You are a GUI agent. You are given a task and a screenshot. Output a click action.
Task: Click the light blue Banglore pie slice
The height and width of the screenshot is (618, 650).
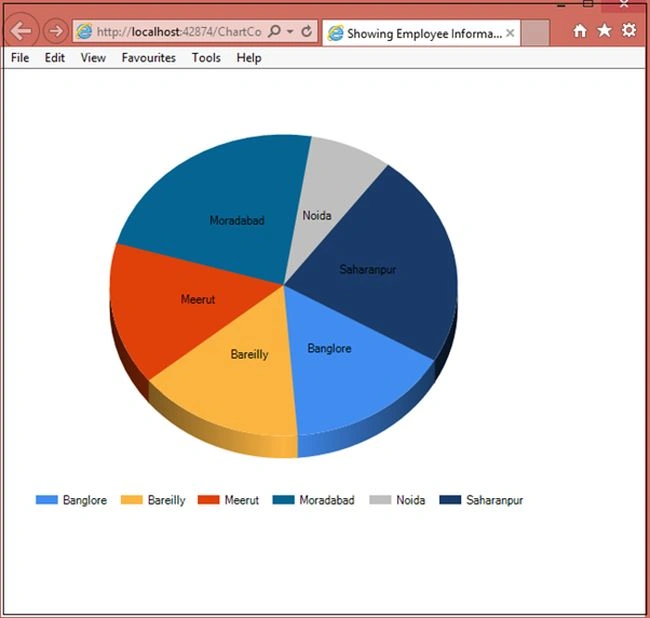pyautogui.click(x=348, y=373)
